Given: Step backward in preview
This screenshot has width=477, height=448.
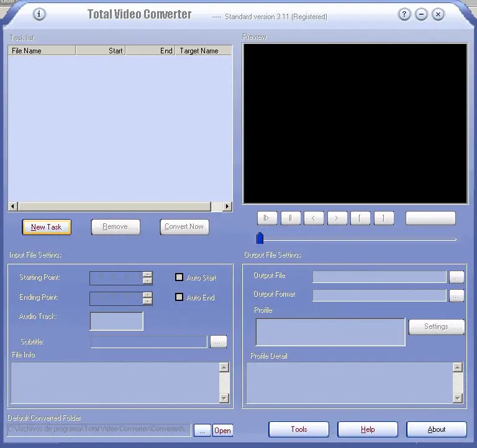Looking at the screenshot, I should (313, 218).
